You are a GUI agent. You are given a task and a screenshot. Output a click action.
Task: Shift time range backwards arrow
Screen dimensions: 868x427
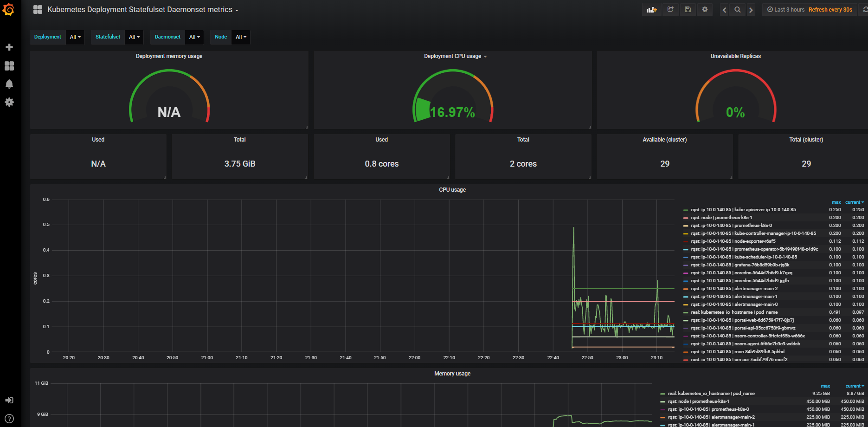[x=724, y=10]
